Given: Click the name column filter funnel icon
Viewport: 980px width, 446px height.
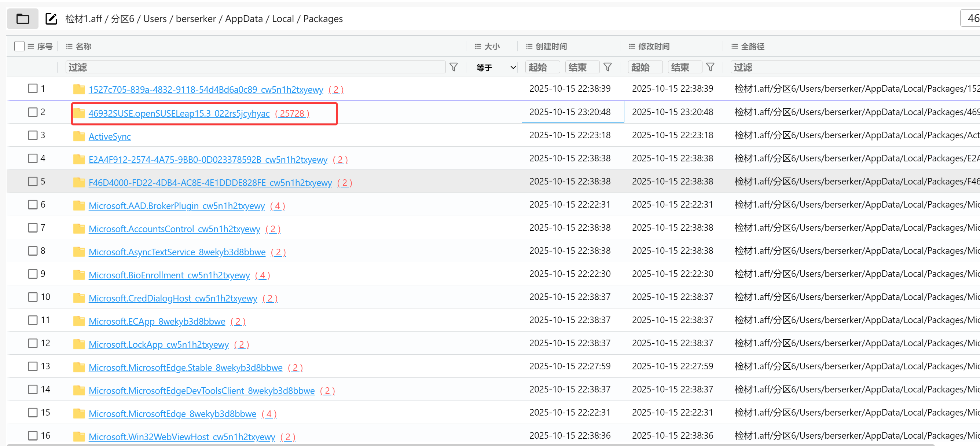Looking at the screenshot, I should click(x=454, y=67).
